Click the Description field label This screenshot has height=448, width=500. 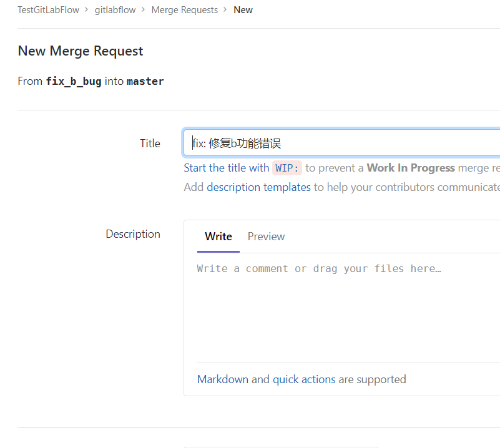(x=133, y=234)
